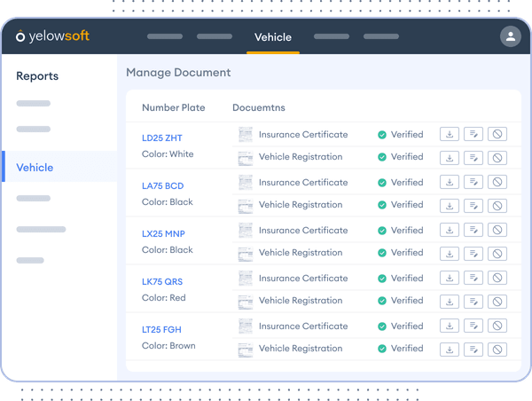This screenshot has width=532, height=401.
Task: Download LD25 ZHT Insurance Certificate
Action: click(450, 135)
